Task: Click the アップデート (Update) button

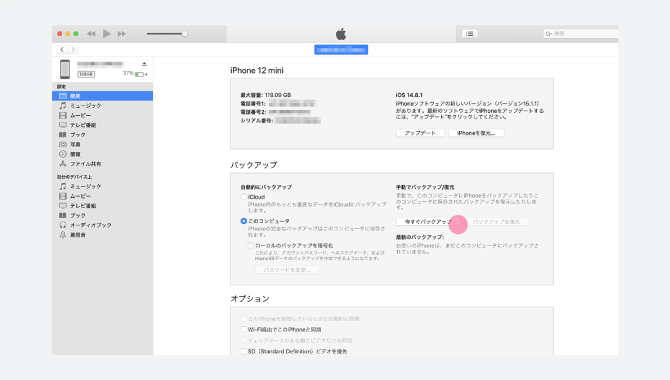Action: pyautogui.click(x=420, y=133)
